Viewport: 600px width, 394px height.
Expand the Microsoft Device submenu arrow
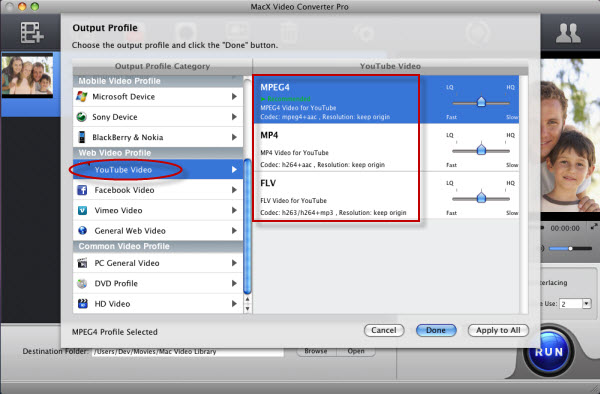click(x=234, y=96)
